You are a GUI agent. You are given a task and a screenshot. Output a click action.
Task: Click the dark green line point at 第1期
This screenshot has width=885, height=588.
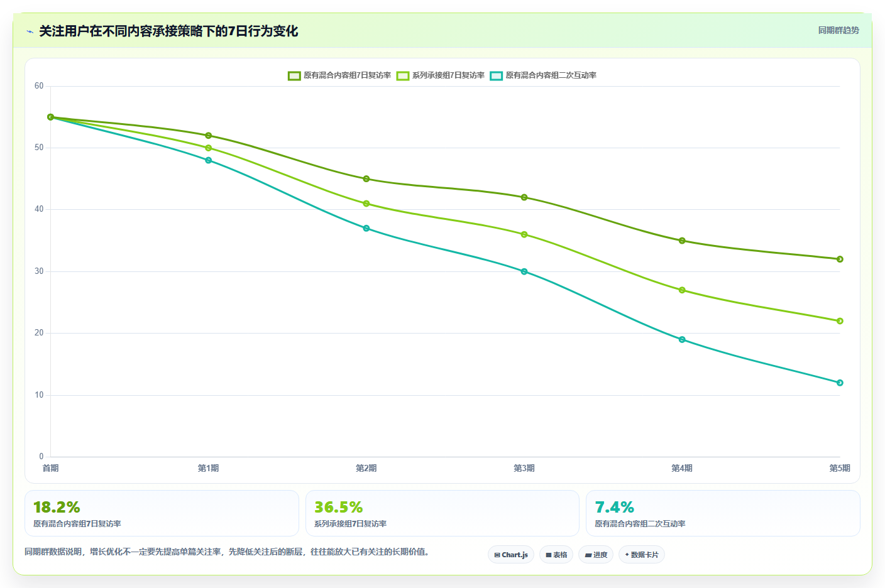tap(209, 136)
